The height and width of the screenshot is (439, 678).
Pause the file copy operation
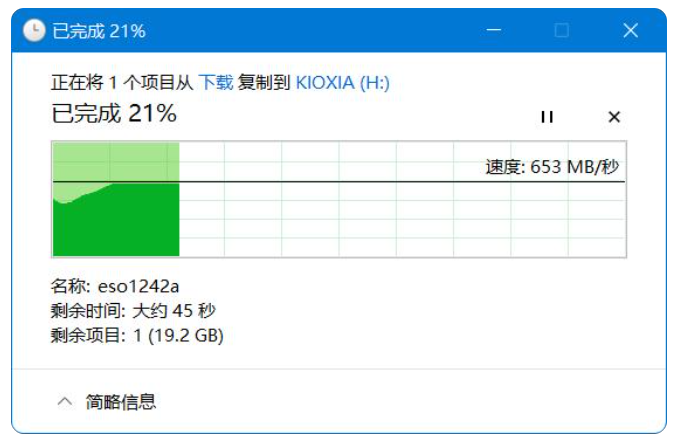click(x=546, y=117)
